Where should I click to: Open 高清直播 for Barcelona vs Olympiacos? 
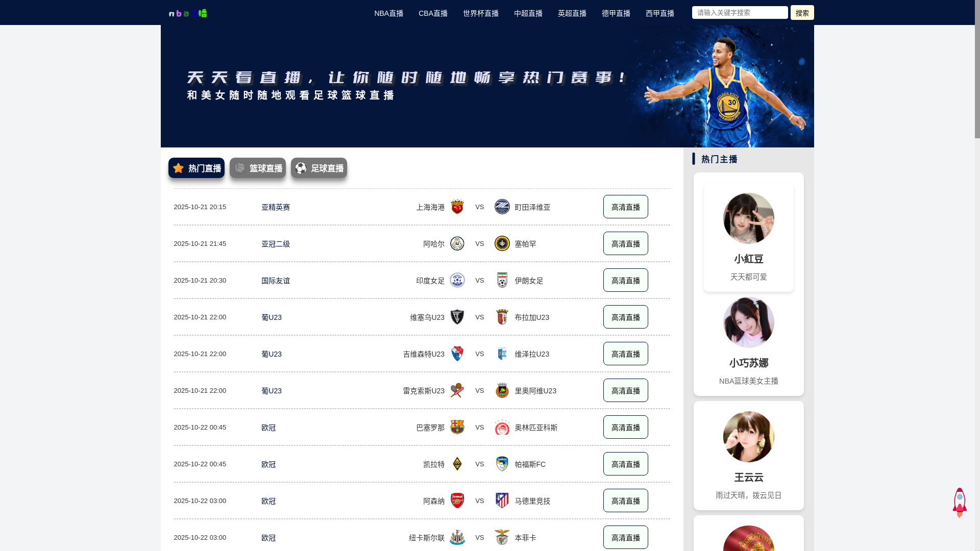tap(625, 427)
